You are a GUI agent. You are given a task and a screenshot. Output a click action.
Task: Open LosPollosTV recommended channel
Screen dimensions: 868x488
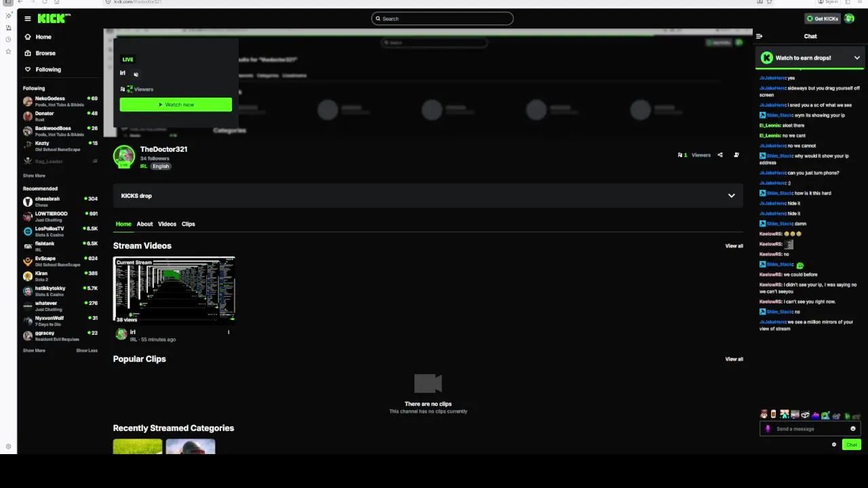click(60, 231)
